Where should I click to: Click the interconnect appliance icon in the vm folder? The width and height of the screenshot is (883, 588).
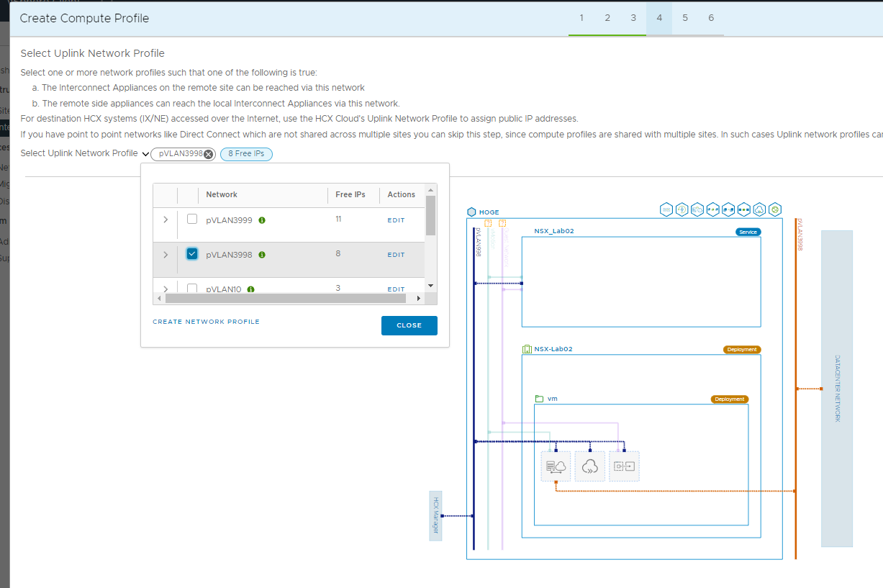point(556,466)
